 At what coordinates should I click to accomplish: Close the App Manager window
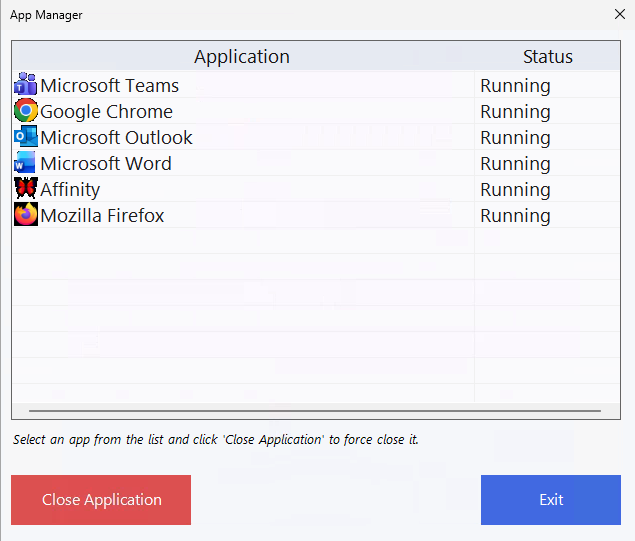click(x=618, y=14)
